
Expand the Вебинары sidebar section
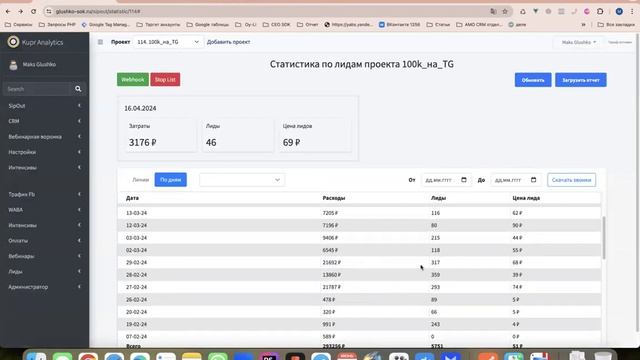coord(44,256)
